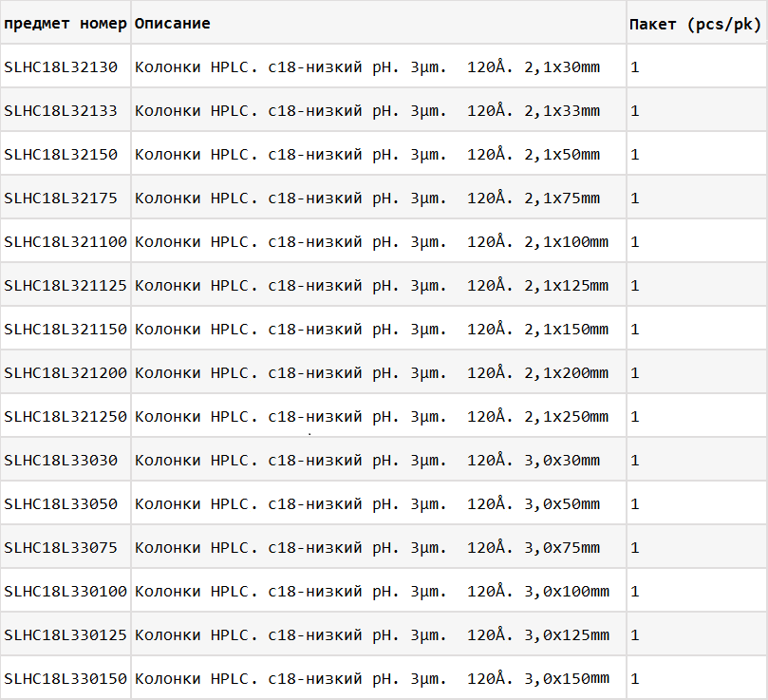This screenshot has height=700, width=768.
Task: Click description ending in 3,0x30mm
Action: coord(367,460)
